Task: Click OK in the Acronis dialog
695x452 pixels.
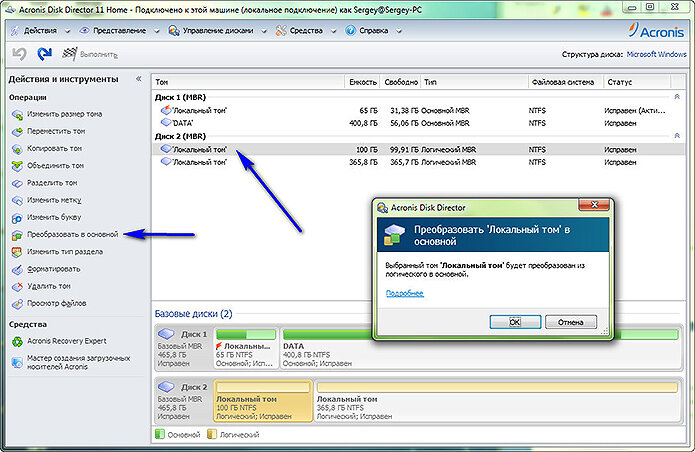Action: click(515, 322)
